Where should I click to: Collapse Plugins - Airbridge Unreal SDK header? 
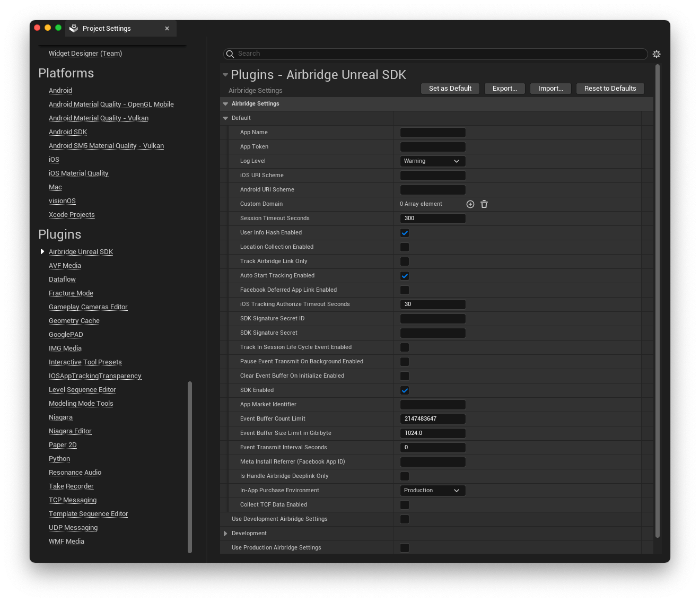point(225,75)
